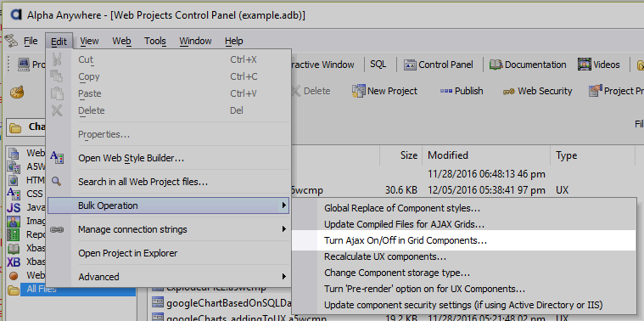This screenshot has width=644, height=321.
Task: Click the XB Xbasic category icon
Action: pos(14,262)
